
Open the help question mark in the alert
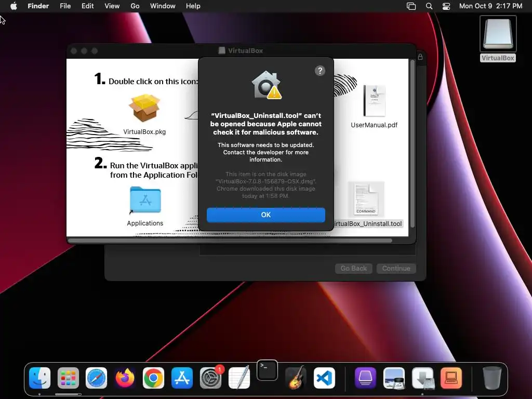(x=320, y=71)
